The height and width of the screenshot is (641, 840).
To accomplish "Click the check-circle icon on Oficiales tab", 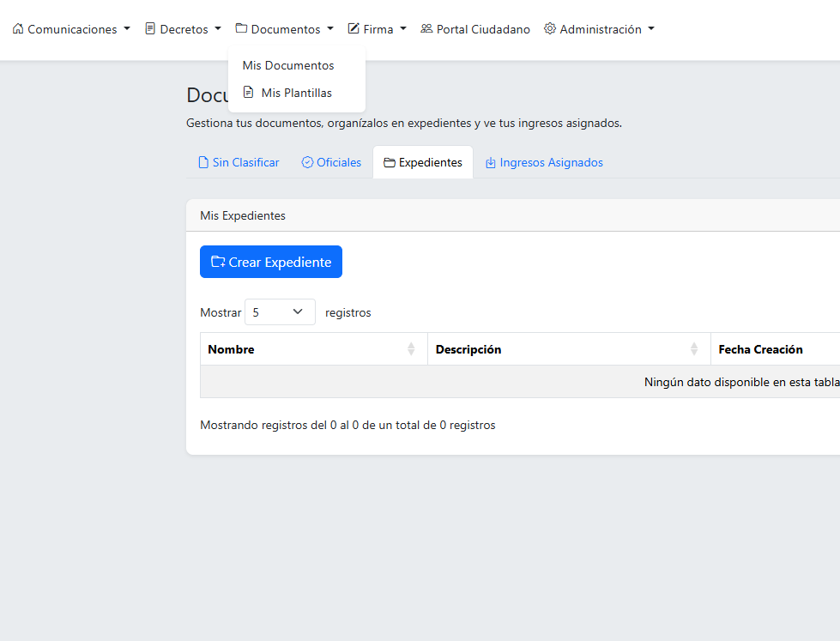I will tap(307, 162).
